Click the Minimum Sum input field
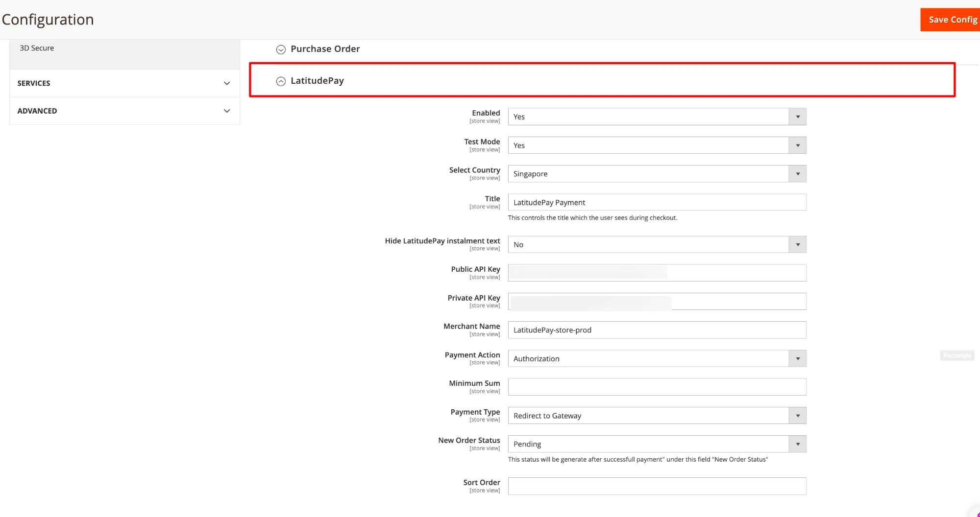 click(657, 387)
